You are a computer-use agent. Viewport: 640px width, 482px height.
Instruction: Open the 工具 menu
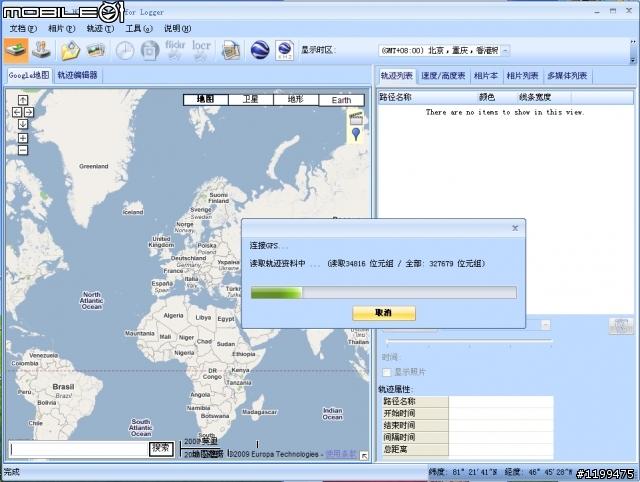point(139,29)
